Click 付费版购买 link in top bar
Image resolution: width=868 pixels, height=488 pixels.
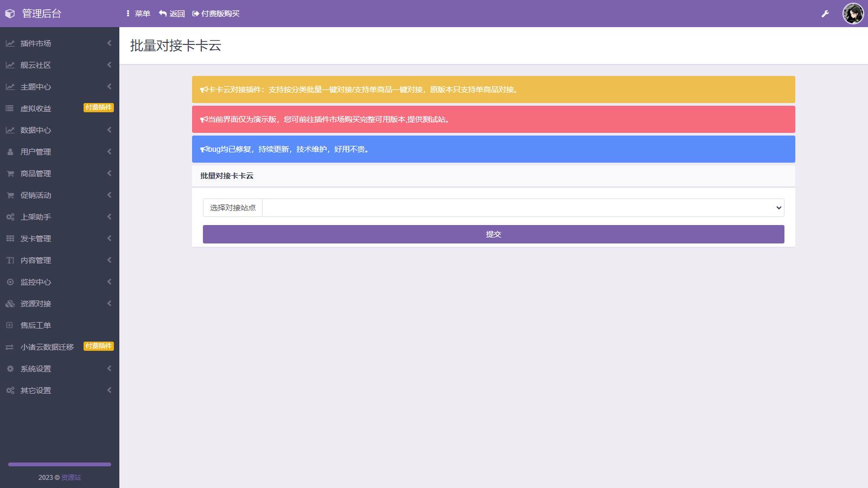[216, 14]
